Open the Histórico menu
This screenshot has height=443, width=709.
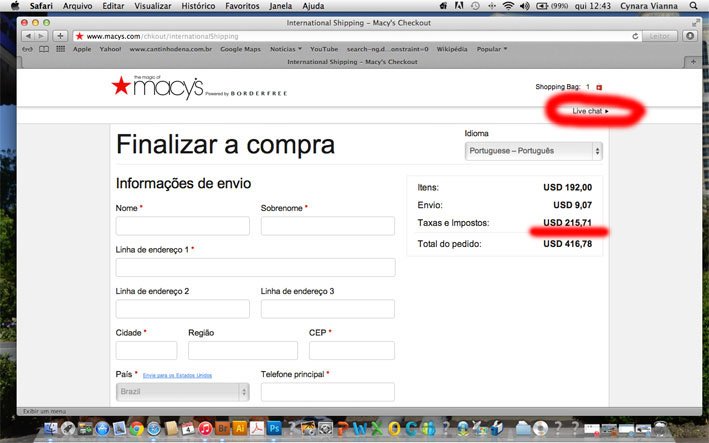click(198, 6)
